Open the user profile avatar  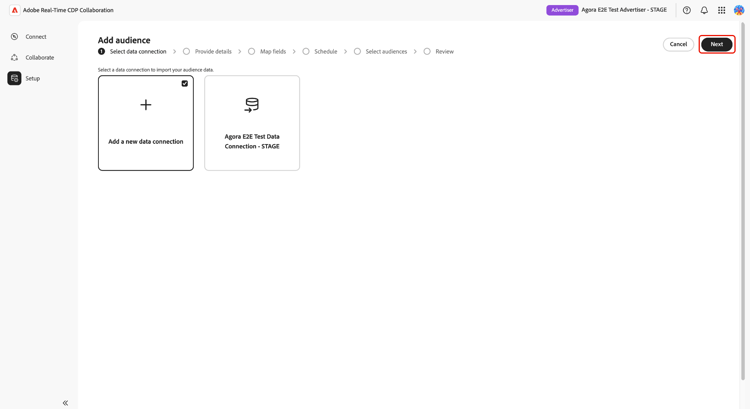tap(739, 10)
